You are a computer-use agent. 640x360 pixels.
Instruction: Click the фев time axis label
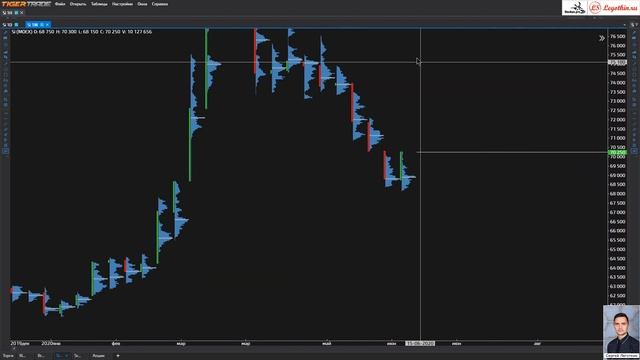pyautogui.click(x=116, y=344)
